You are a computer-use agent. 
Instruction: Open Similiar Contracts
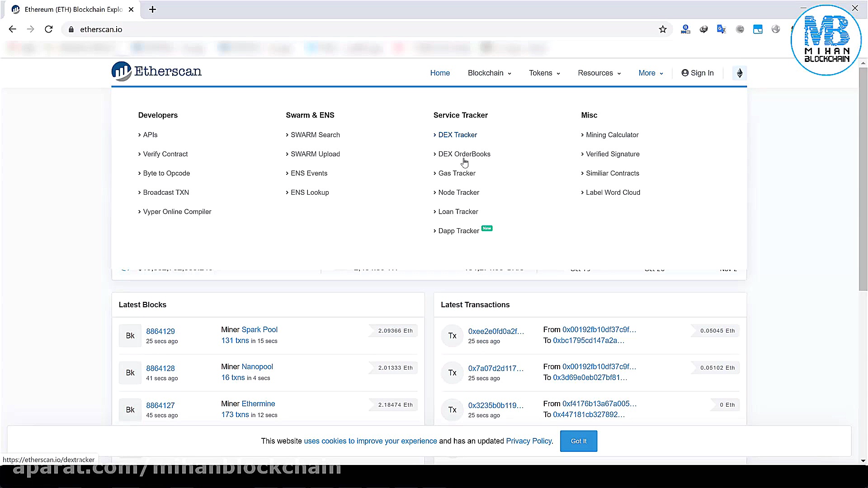613,173
